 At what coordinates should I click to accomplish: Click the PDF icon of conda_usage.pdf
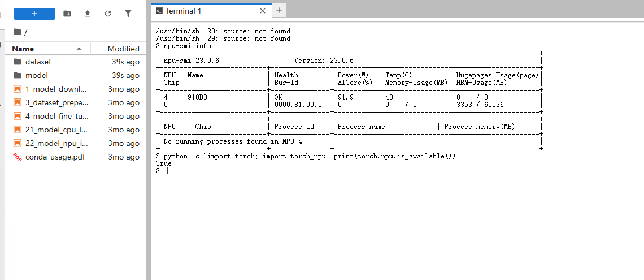click(x=18, y=157)
